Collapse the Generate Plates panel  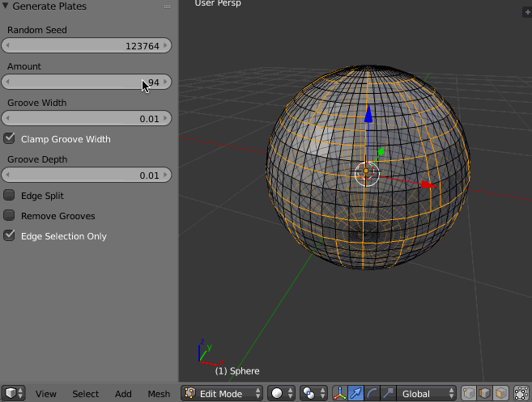click(x=5, y=6)
